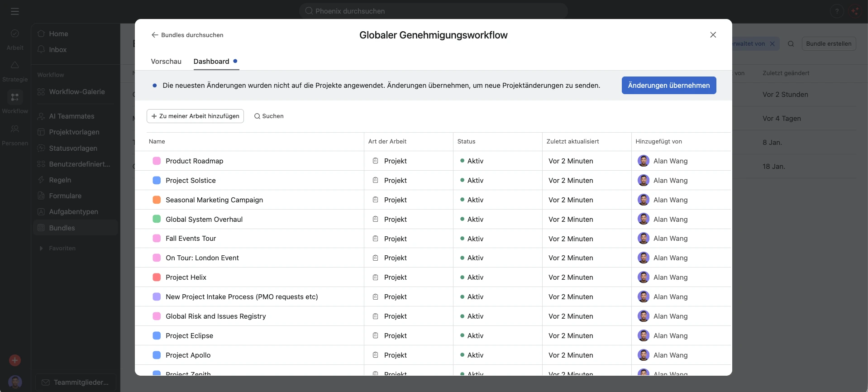Click 'Project Apollo' name
The image size is (868, 392).
click(x=188, y=355)
